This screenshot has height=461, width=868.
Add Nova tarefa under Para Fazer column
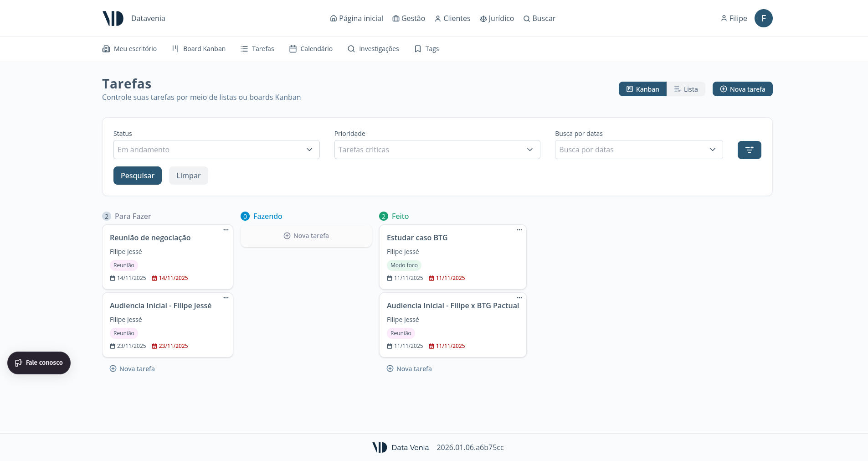click(132, 368)
